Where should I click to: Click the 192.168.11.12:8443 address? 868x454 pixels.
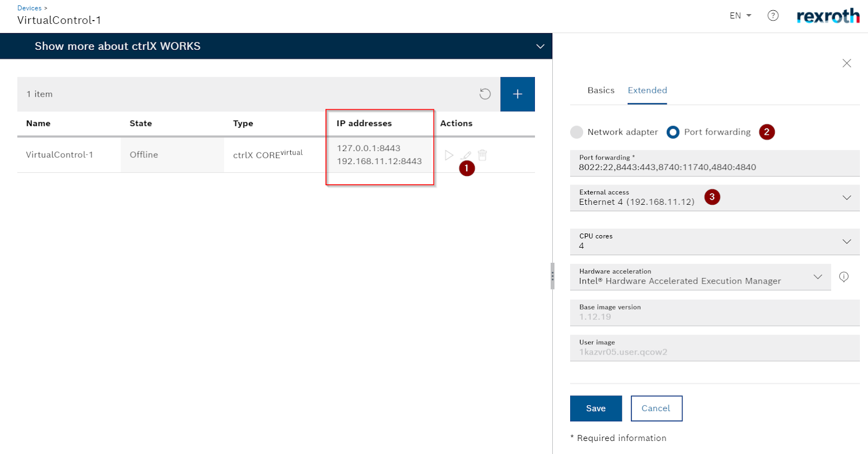(379, 161)
